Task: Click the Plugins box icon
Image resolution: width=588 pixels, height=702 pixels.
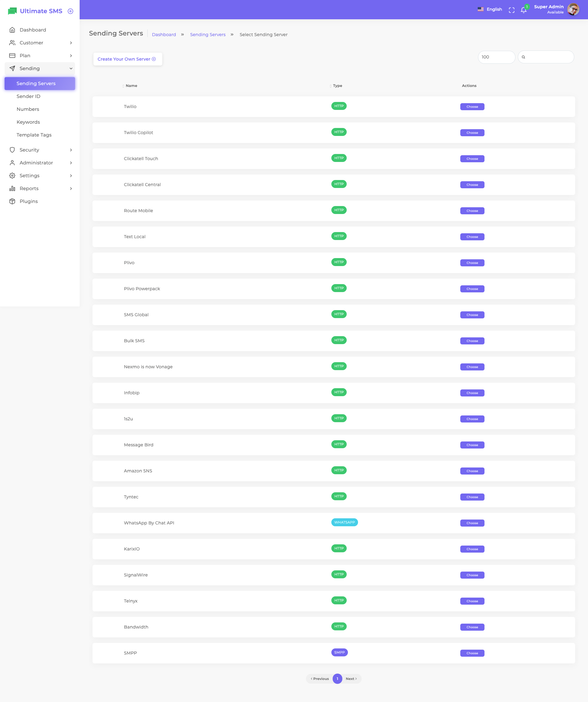Action: click(x=12, y=201)
